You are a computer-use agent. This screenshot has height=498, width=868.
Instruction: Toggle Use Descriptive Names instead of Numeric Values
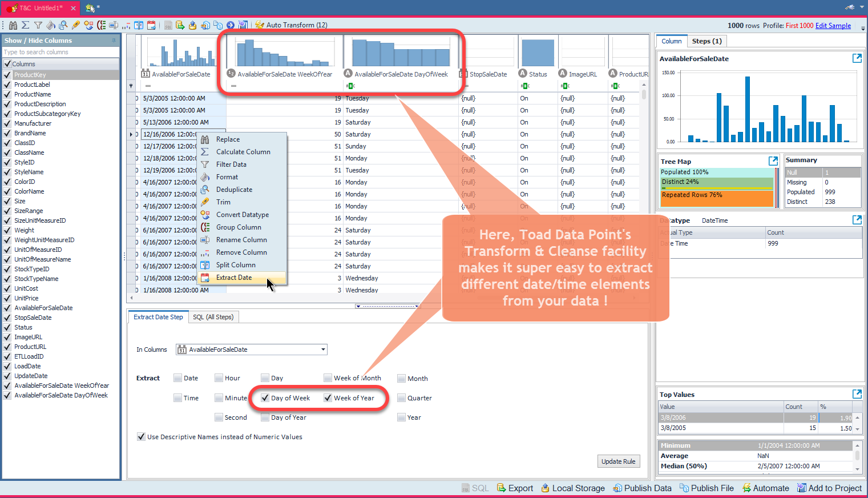tap(141, 437)
